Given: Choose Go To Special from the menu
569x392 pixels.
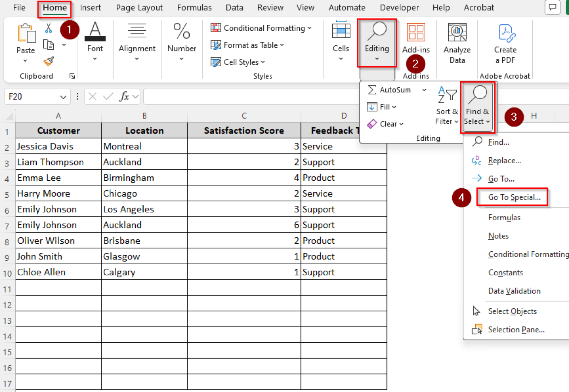Looking at the screenshot, I should point(514,197).
